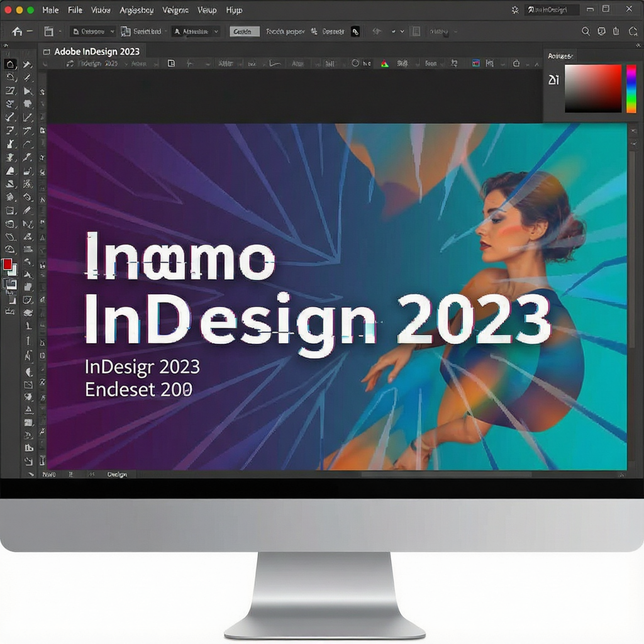The image size is (644, 644).
Task: Select the color panel tab on the right
Action: coord(560,56)
